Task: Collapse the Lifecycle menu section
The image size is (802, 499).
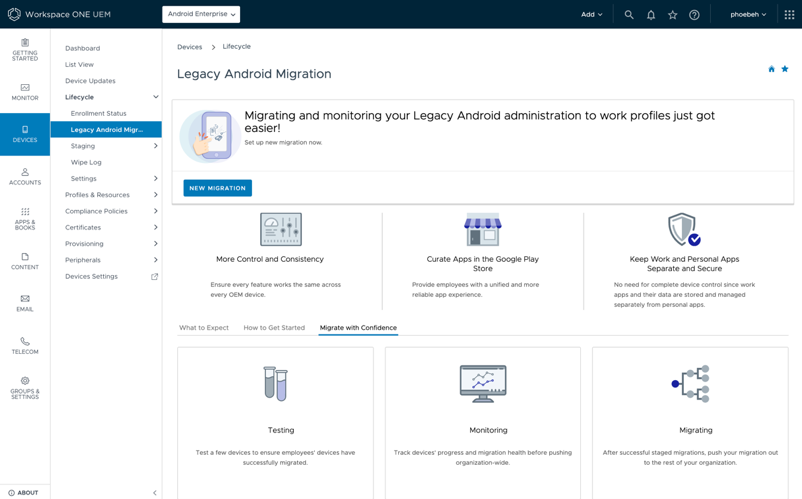Action: 155,97
